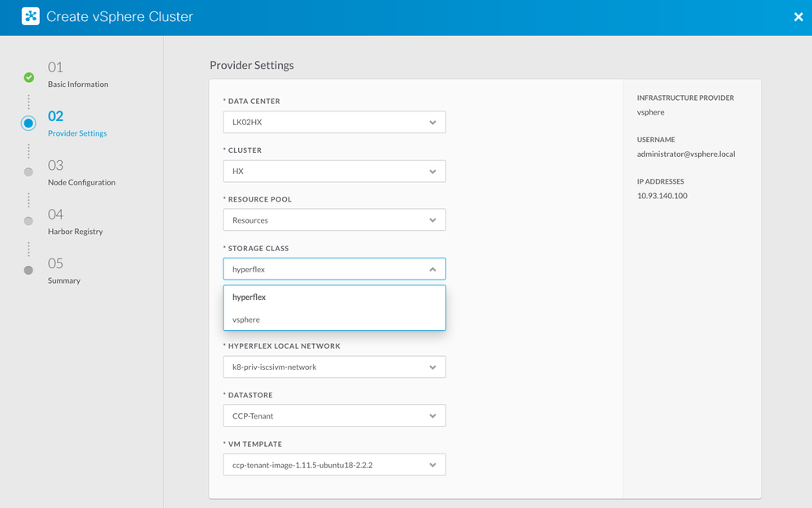
Task: Click the VM Template dropdown chevron
Action: pyautogui.click(x=432, y=466)
